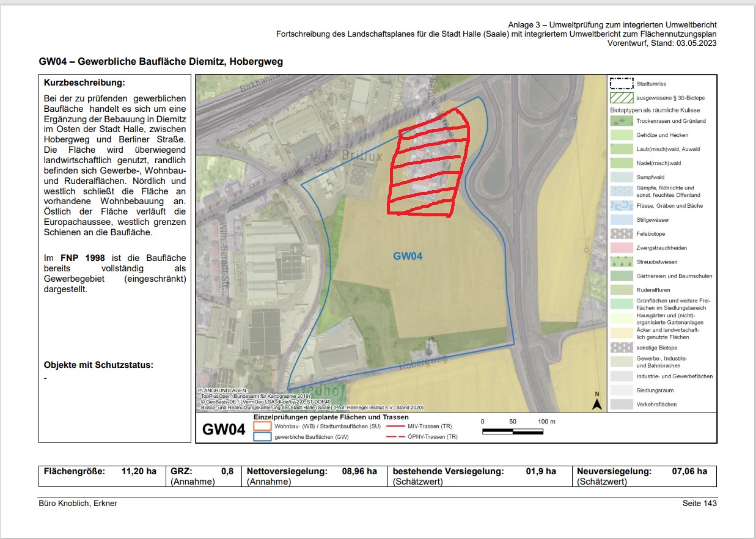Image resolution: width=756 pixels, height=539 pixels.
Task: Click the blue gewerbliche Bauflächen legend box
Action: 262,437
